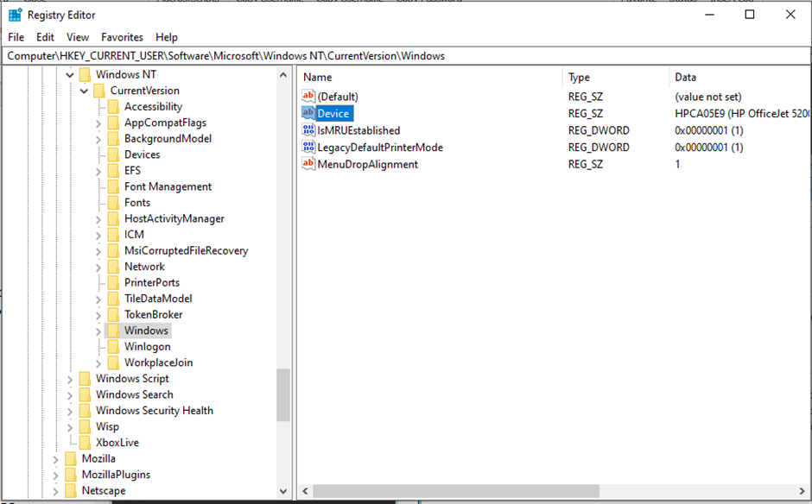The image size is (812, 504).
Task: Click the IsMRUEstablished DWORD value icon
Action: coord(308,130)
